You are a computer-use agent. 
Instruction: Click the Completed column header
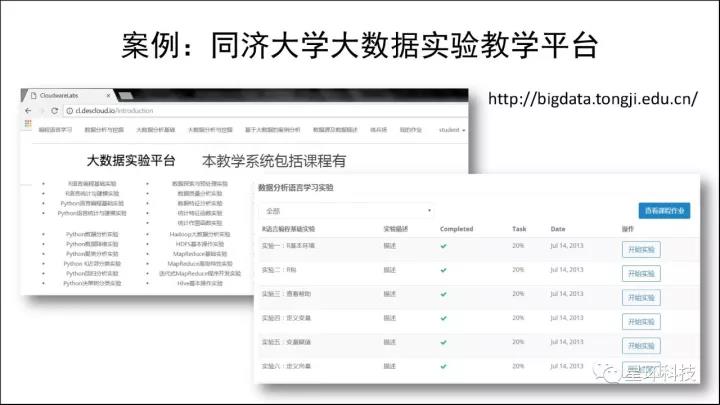pyautogui.click(x=456, y=229)
